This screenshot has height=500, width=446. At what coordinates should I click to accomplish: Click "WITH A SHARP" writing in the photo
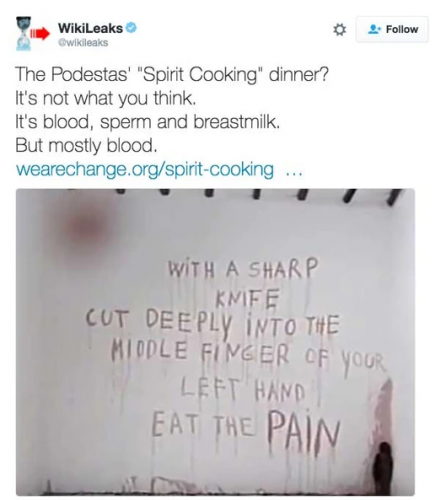coord(242,270)
